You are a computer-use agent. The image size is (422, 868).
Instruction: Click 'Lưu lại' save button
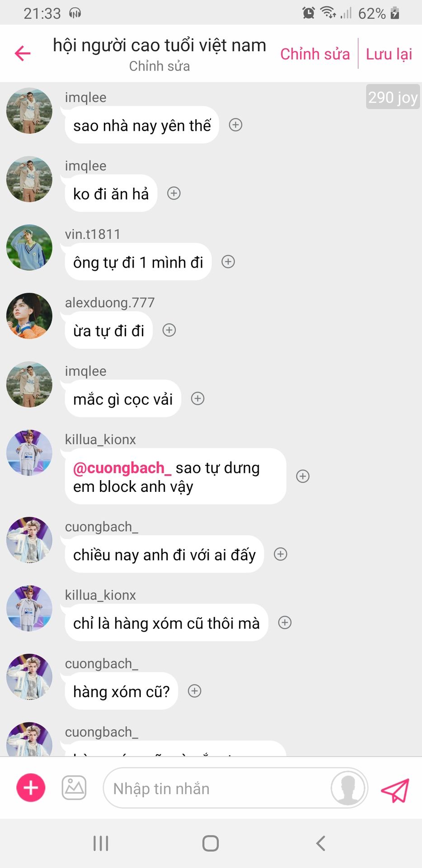389,54
